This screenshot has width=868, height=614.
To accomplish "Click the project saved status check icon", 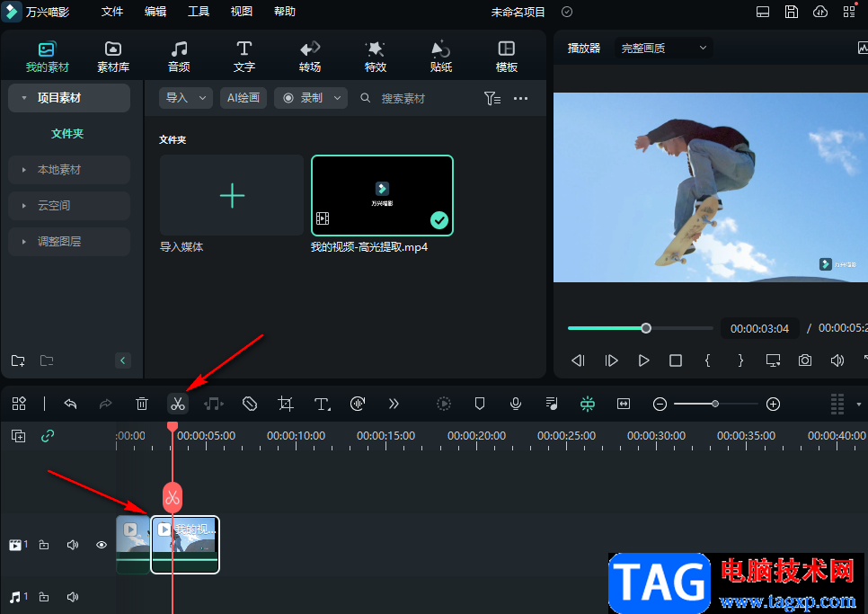I will 567,12.
